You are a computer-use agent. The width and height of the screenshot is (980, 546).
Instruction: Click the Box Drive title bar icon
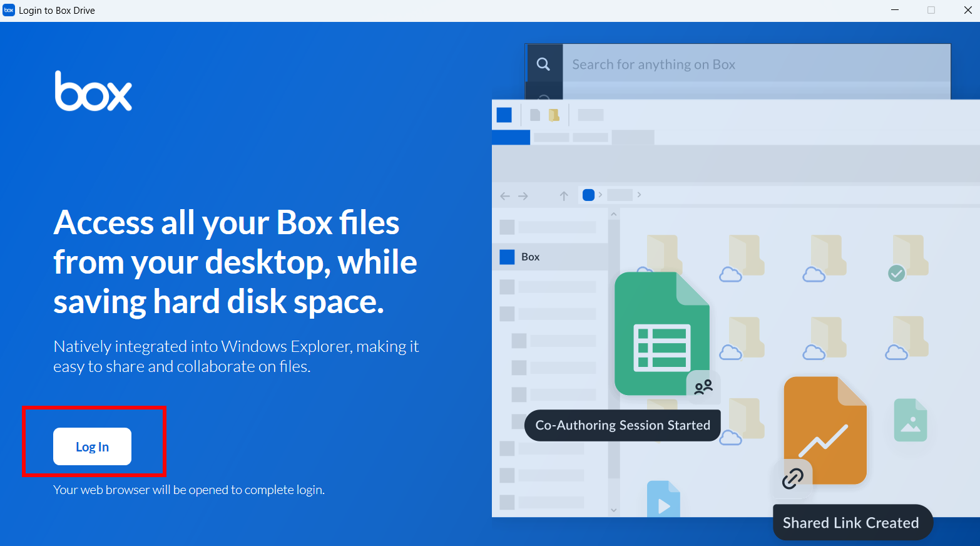[9, 10]
